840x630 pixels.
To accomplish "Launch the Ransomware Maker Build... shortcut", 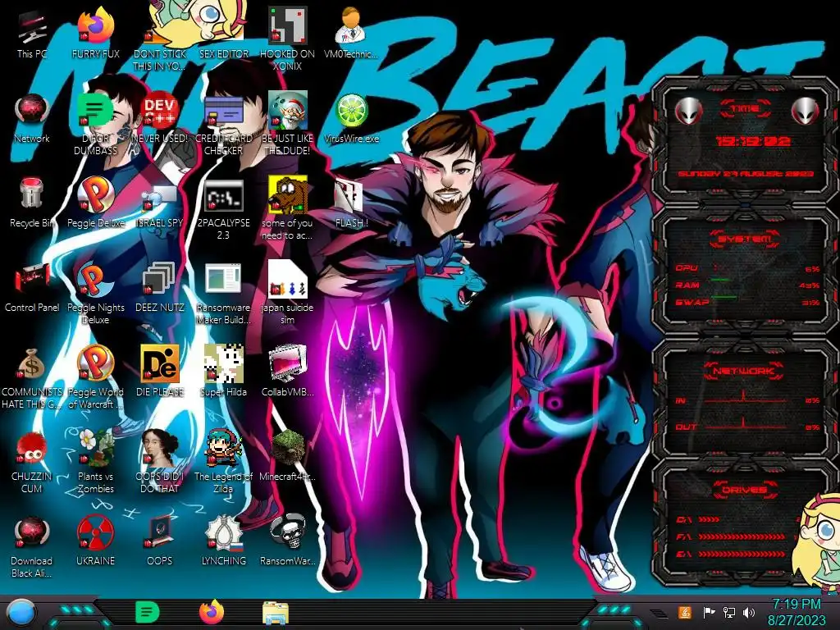I will point(223,294).
